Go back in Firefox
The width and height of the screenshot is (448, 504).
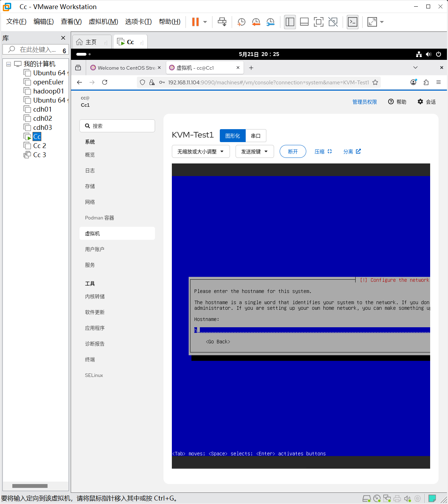pyautogui.click(x=79, y=82)
